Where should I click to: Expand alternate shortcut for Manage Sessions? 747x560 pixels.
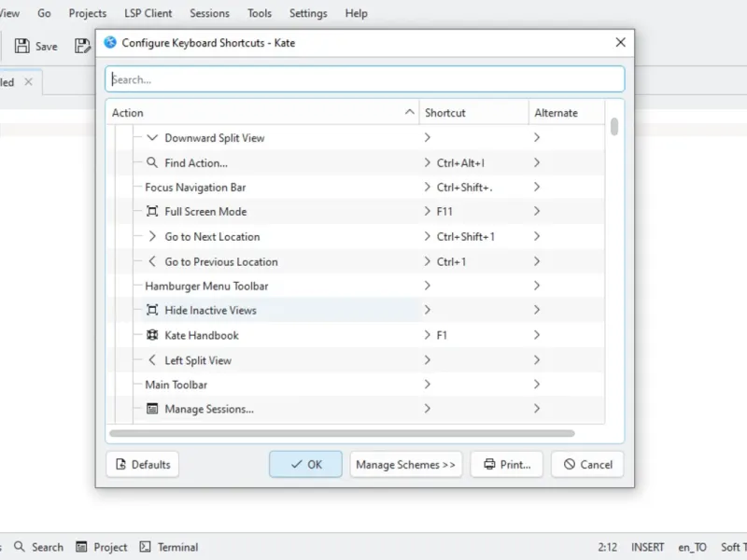(537, 409)
